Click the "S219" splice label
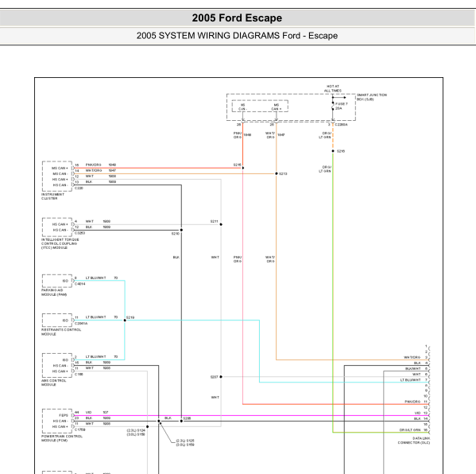 click(130, 317)
